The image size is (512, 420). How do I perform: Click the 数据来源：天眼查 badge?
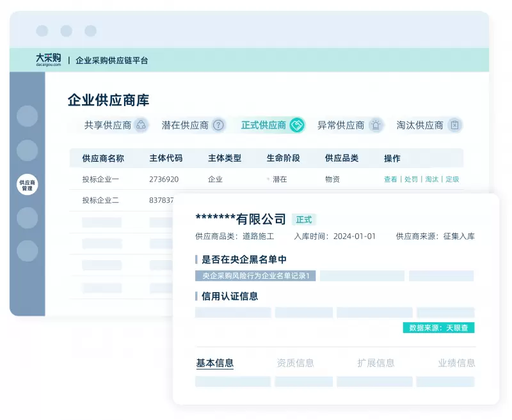click(438, 328)
